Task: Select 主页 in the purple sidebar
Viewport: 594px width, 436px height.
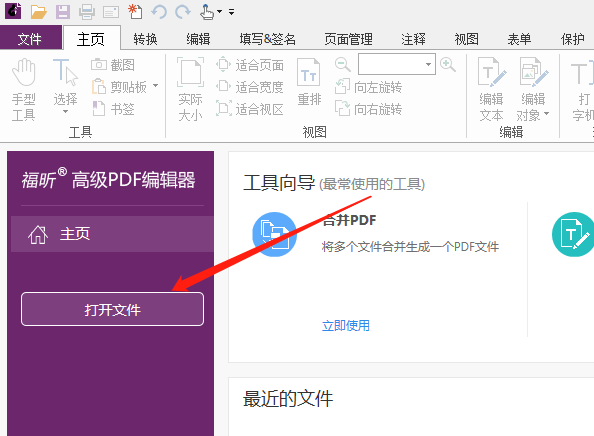Action: 113,234
